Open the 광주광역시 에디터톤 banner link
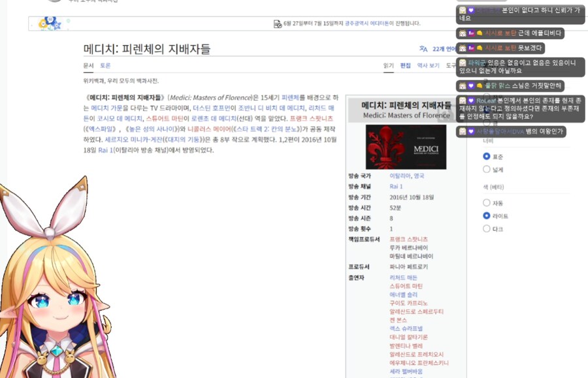This screenshot has width=588, height=378. point(367,24)
